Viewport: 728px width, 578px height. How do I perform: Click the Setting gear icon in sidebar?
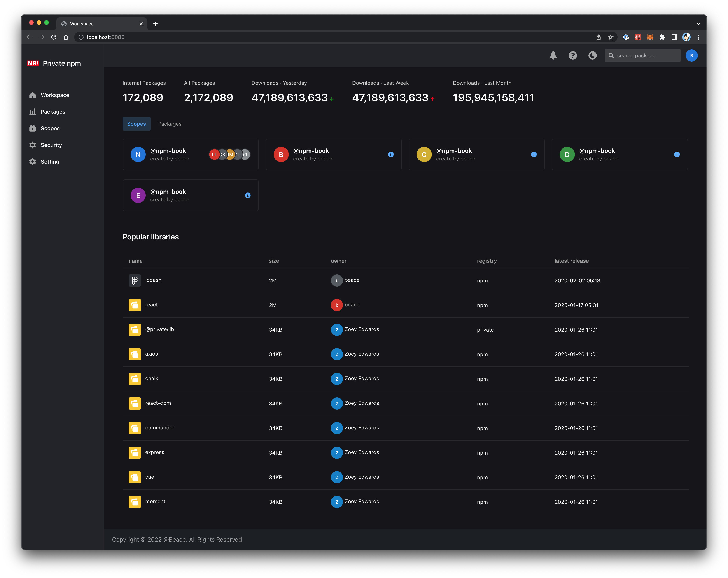click(x=32, y=162)
